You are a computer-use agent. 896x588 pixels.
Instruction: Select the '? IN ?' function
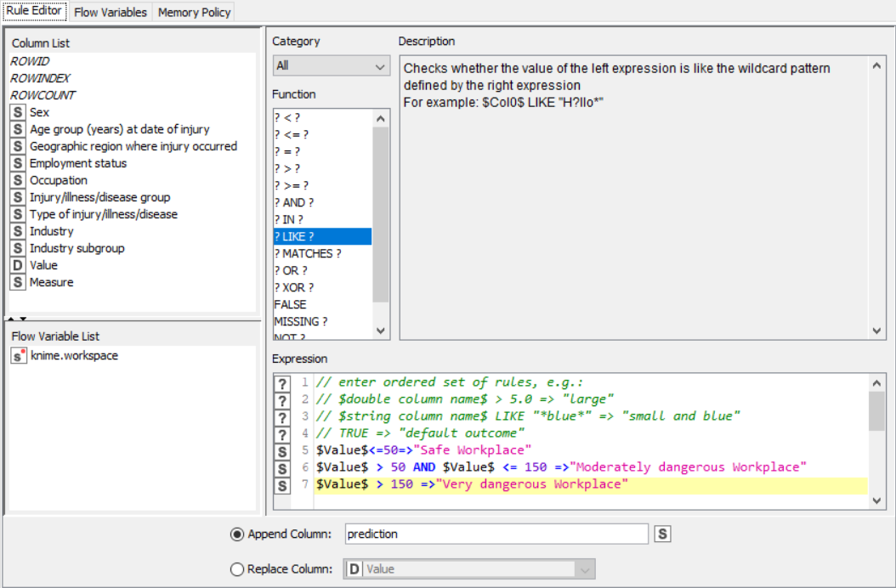(x=323, y=219)
